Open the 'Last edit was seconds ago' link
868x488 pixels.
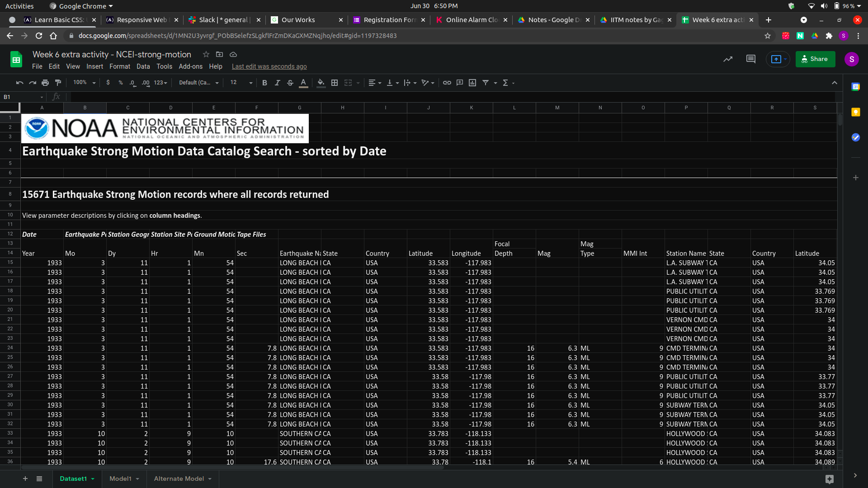click(269, 66)
